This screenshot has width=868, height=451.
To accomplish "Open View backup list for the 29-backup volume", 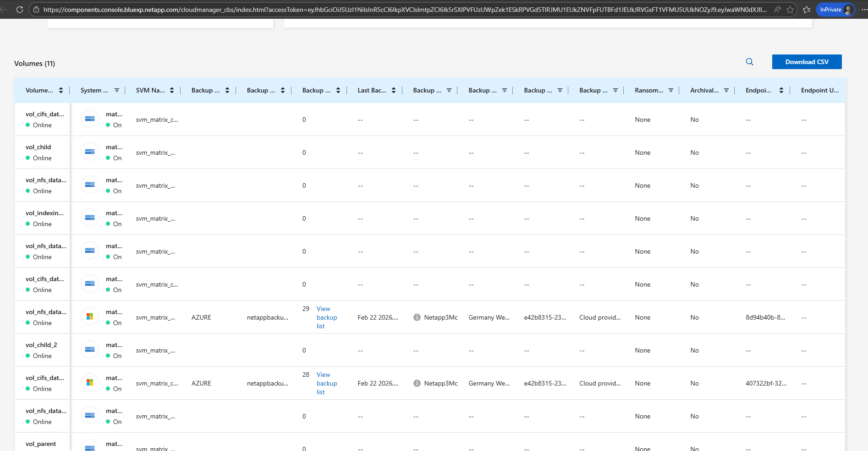I will (326, 317).
